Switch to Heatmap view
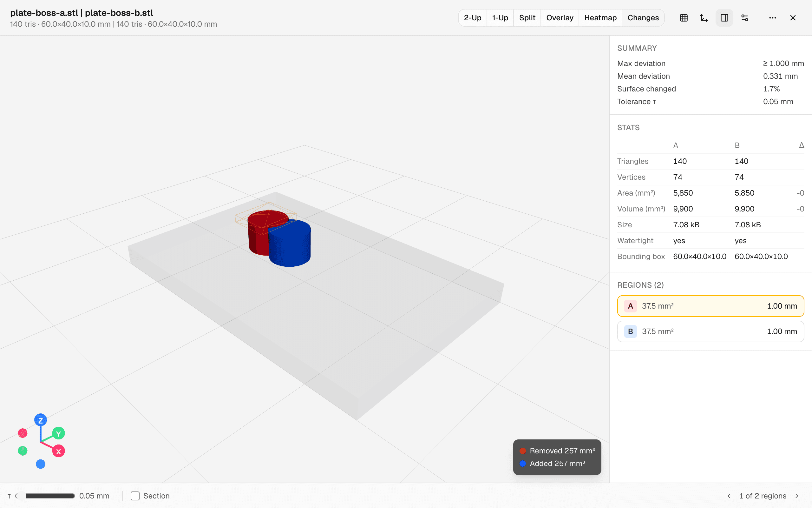Screen dimensions: 812x508 600,18
